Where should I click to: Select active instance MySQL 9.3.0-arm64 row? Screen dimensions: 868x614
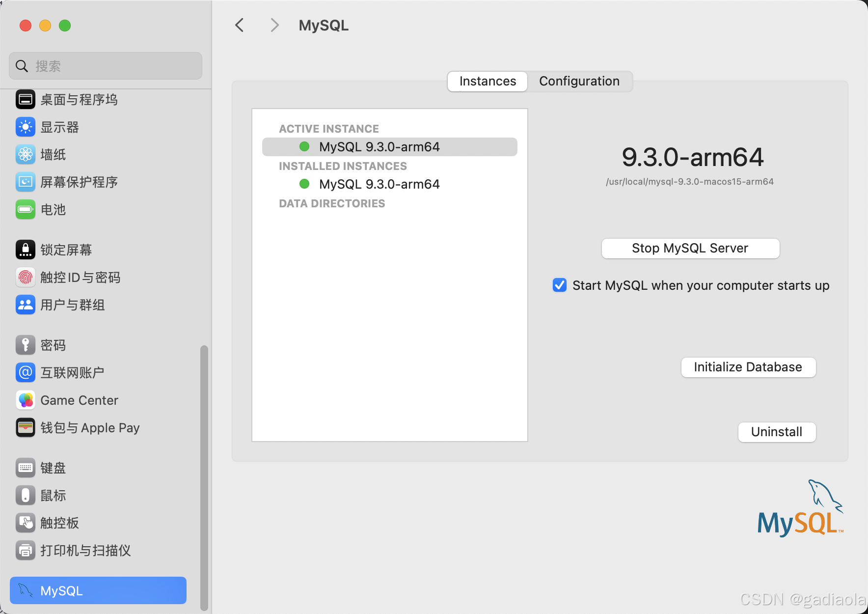[x=390, y=147]
